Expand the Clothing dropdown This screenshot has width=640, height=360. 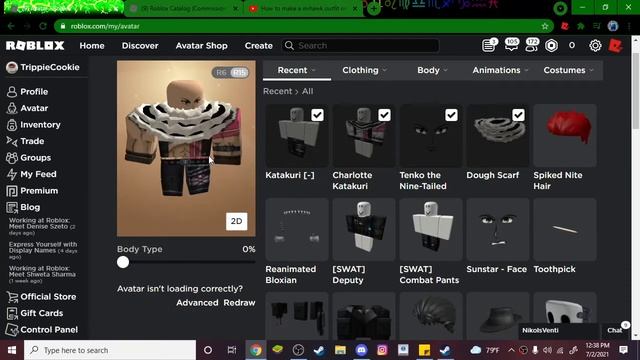[364, 70]
